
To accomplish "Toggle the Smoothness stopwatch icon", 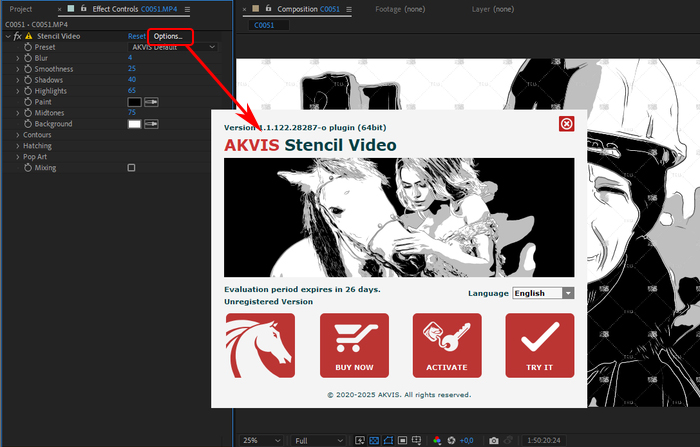I will point(28,69).
